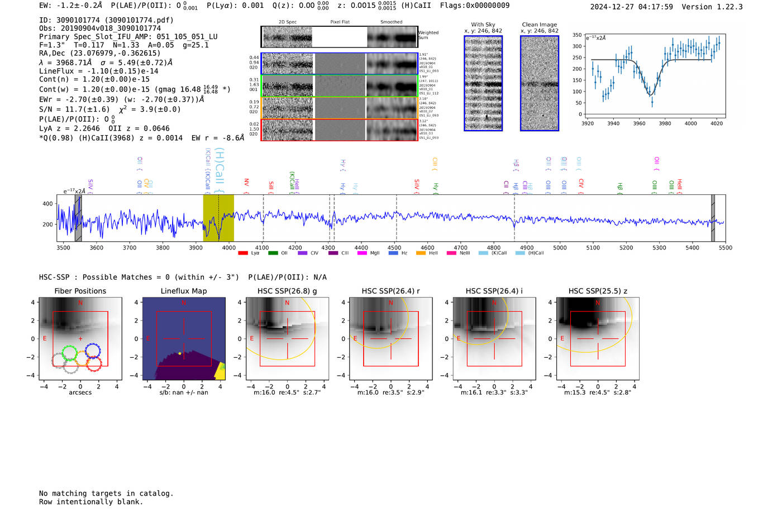The image size is (782, 532).
Task: Click the 'RA,Dec (23.076979,-0.362615)' coordinates
Action: (100, 54)
